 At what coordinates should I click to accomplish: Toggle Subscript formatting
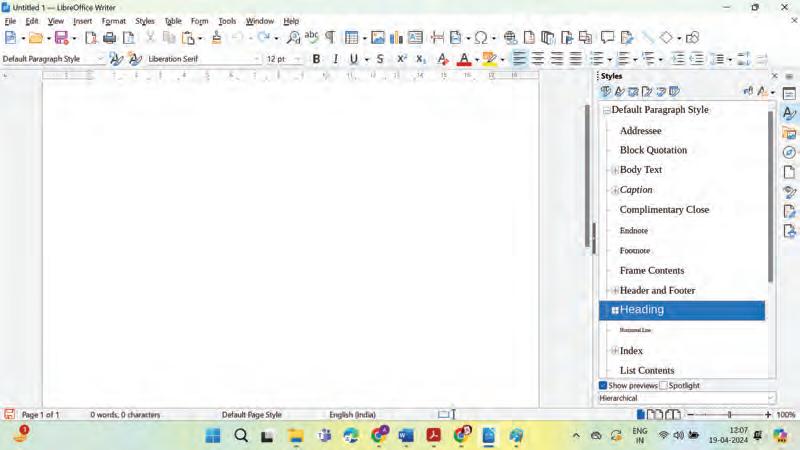(420, 59)
